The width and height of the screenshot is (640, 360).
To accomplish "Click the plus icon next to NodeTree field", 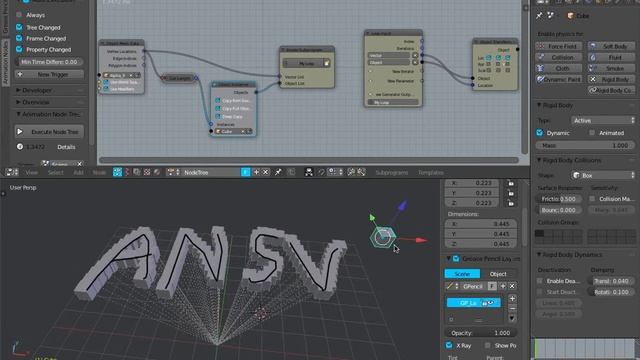I will (x=256, y=172).
